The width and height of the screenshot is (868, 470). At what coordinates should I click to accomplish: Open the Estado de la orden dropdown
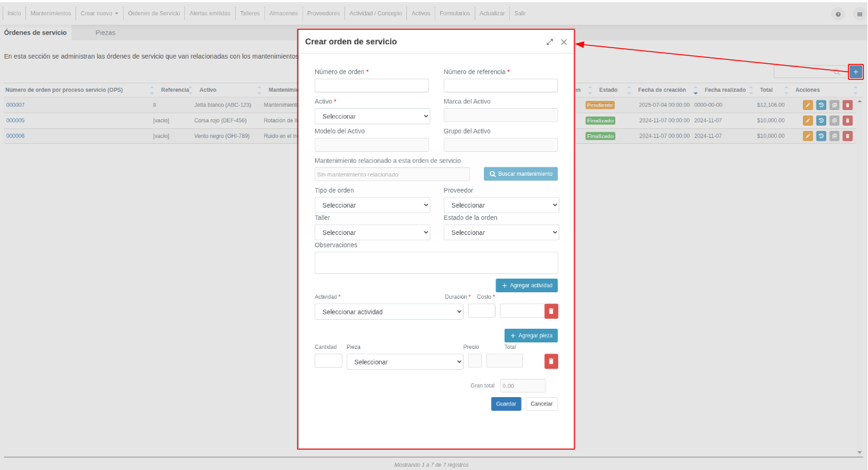click(501, 232)
